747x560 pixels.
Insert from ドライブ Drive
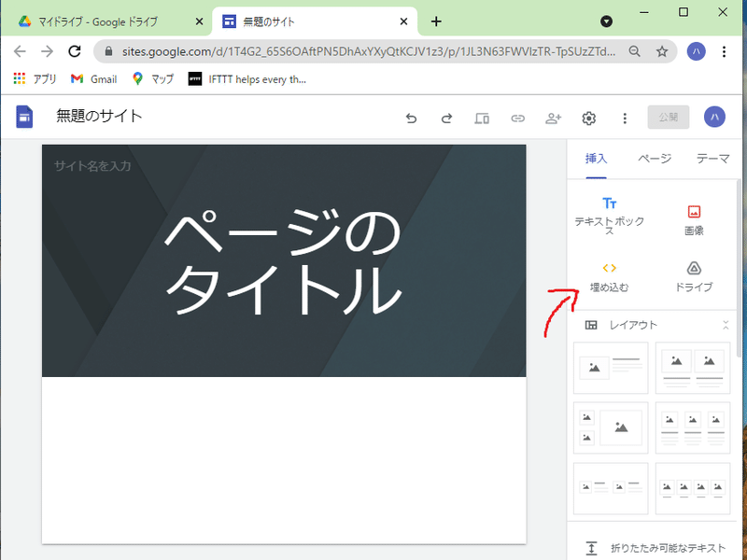coord(694,276)
